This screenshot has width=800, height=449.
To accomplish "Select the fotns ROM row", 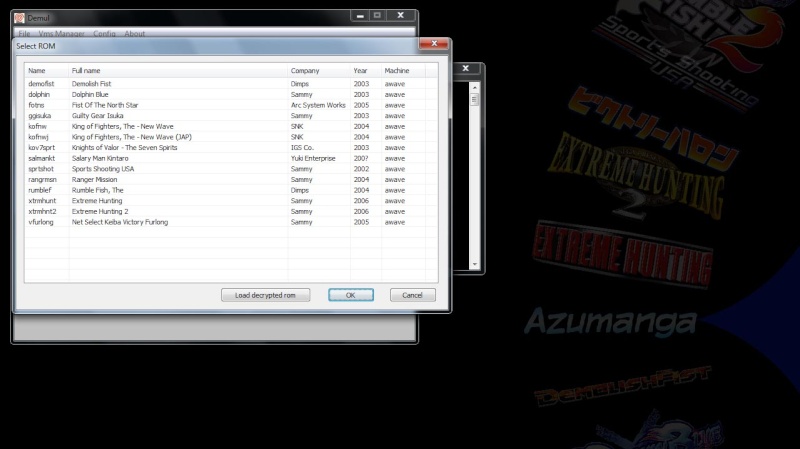I will 231,105.
